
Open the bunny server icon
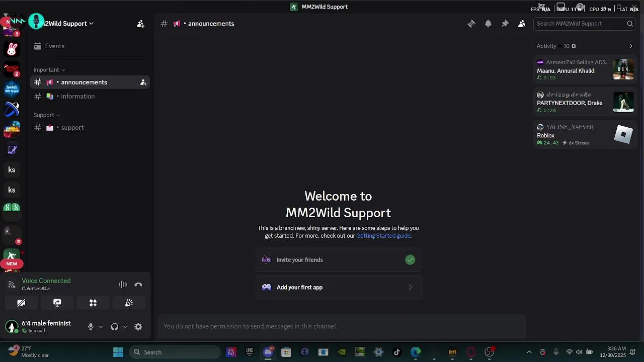coord(12,49)
